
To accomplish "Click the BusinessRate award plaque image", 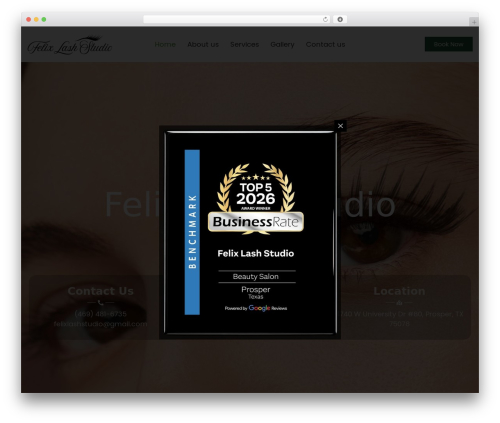I will (250, 233).
